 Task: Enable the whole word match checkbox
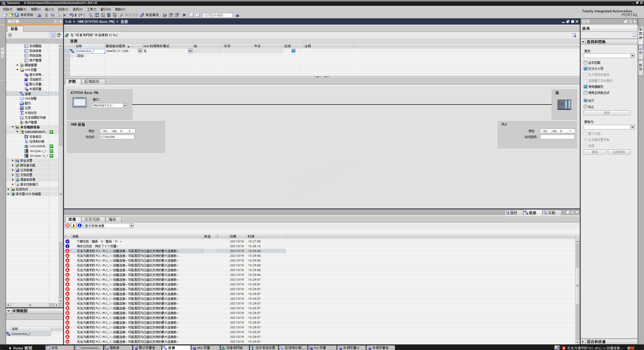[585, 63]
